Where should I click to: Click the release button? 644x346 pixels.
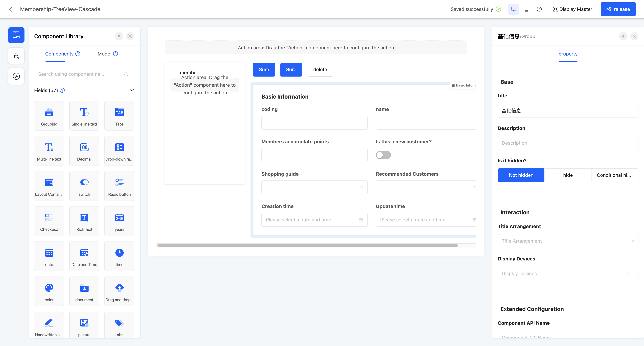618,9
